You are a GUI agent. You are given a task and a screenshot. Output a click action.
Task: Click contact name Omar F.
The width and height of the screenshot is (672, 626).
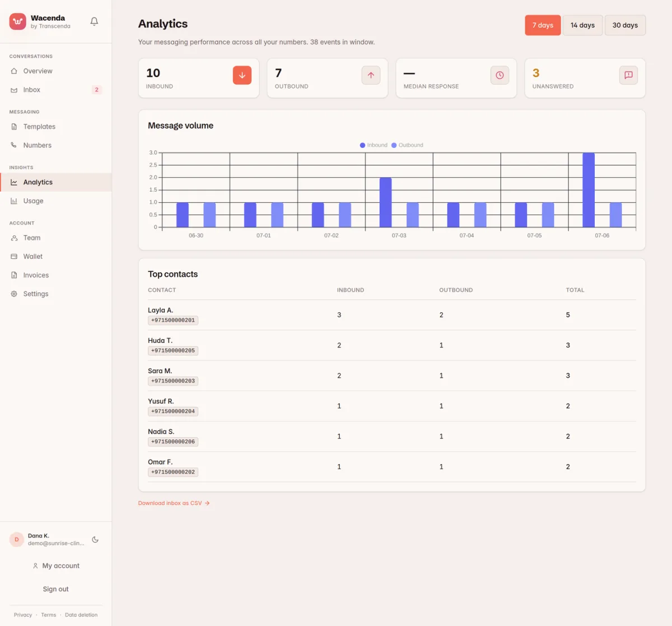coord(160,462)
